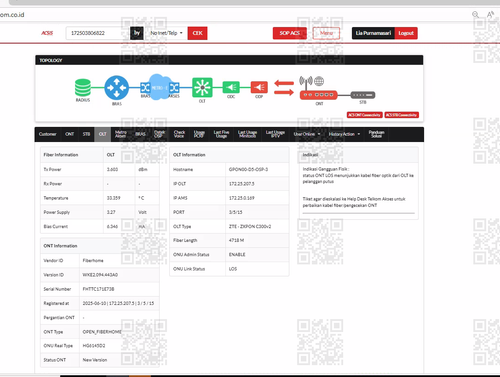This screenshot has height=377, width=500.
Task: Click the ONU Link Status value LOS
Action: [x=233, y=269]
